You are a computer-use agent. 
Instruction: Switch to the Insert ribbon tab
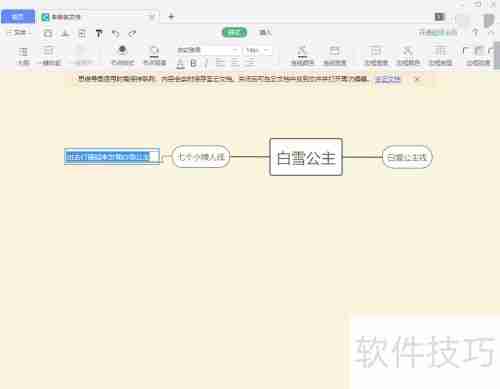(265, 32)
